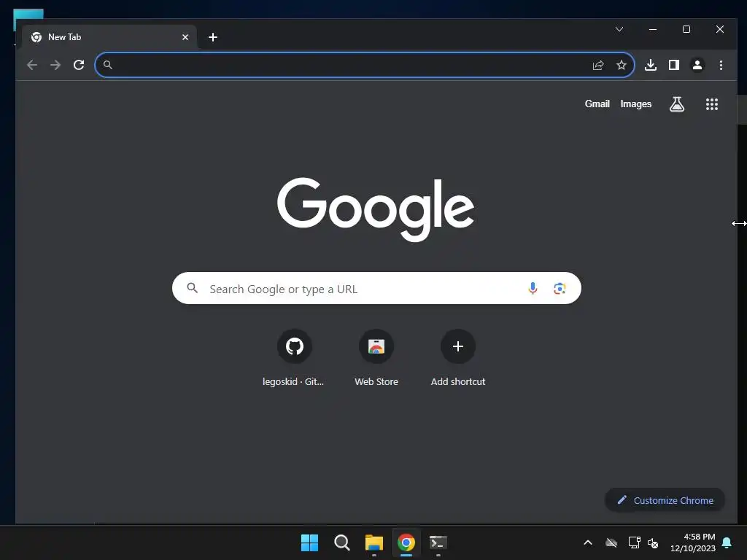
Task: Open Gmail link
Action: [597, 104]
